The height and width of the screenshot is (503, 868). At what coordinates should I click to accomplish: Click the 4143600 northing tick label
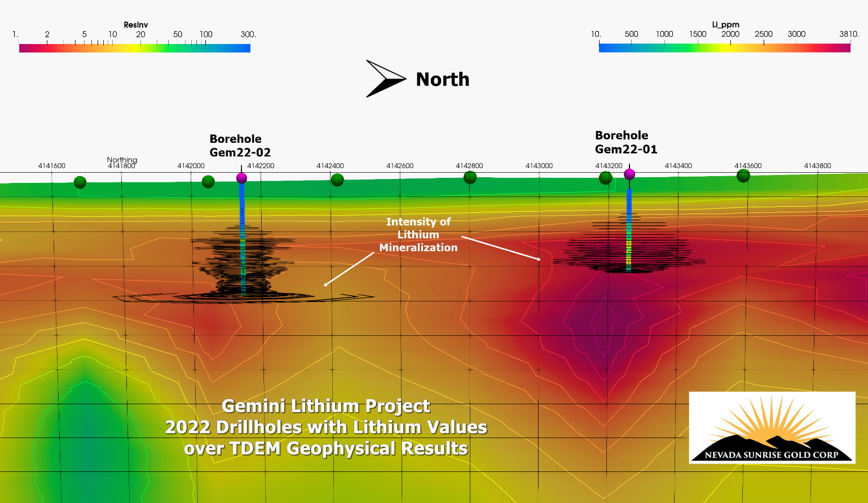click(x=748, y=166)
